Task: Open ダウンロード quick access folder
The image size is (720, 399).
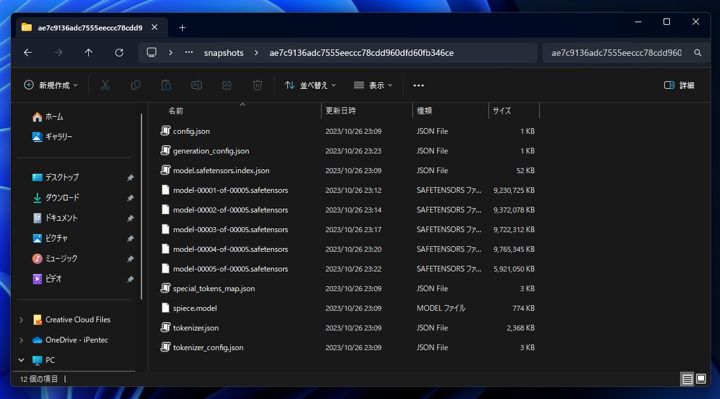Action: (x=56, y=198)
